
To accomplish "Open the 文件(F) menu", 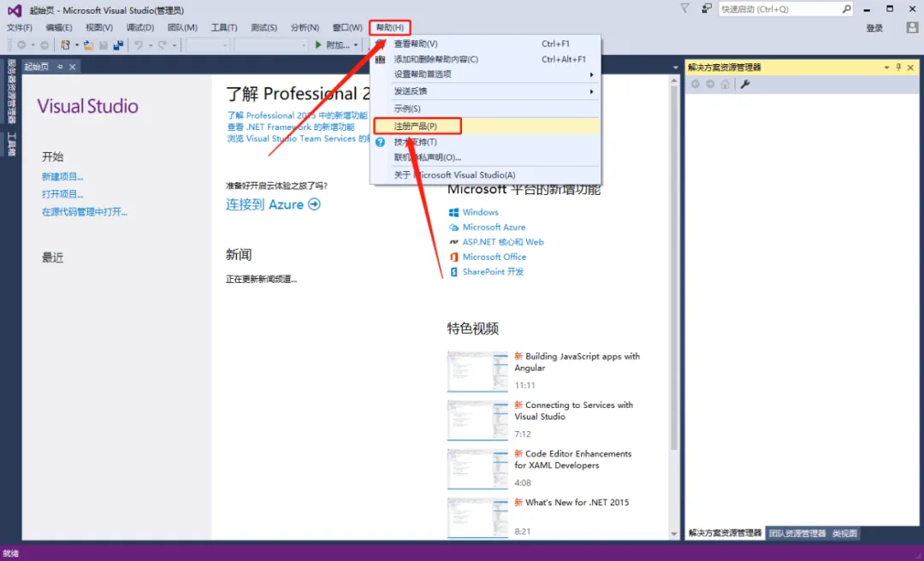I will coord(20,27).
